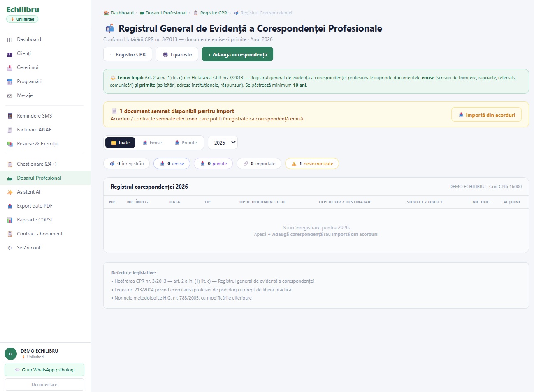Navigate to Registre CPR via breadcrumb
The image size is (534, 392).
(214, 12)
